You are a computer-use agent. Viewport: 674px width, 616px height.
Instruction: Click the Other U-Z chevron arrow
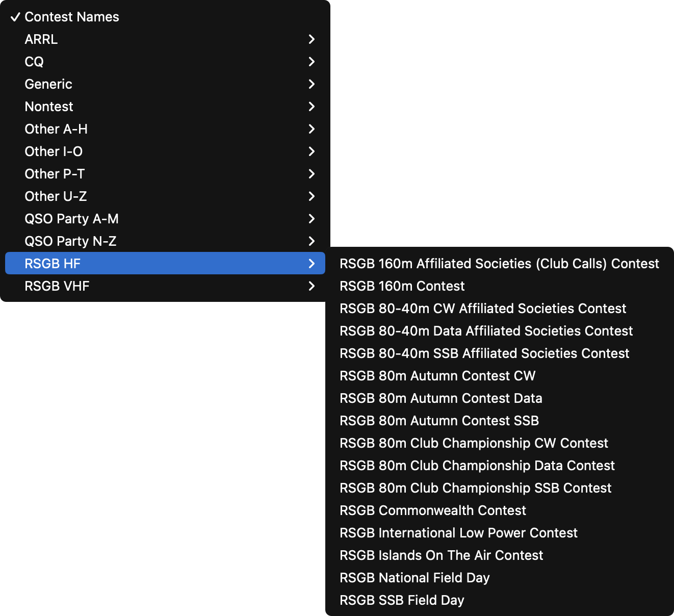pos(312,196)
